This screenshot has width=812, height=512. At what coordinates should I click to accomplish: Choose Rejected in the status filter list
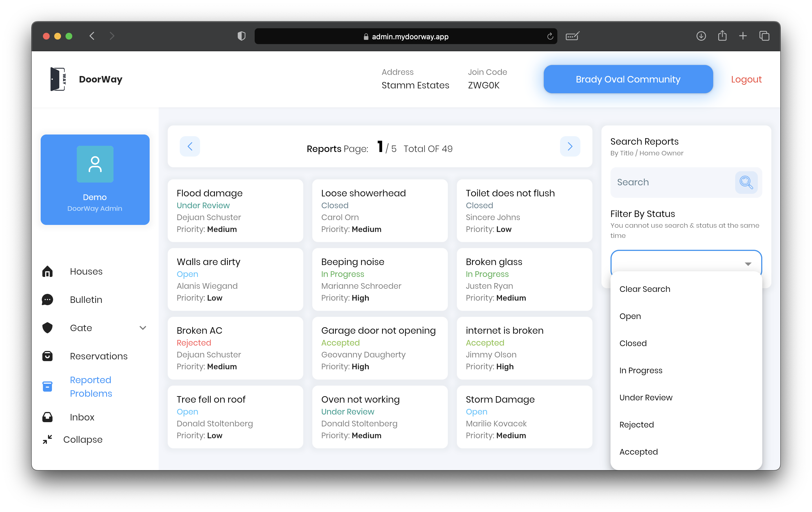pos(636,424)
